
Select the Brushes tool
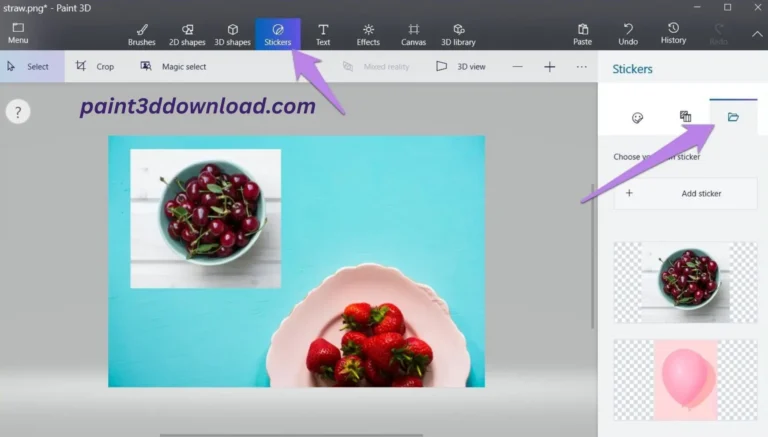coord(142,35)
